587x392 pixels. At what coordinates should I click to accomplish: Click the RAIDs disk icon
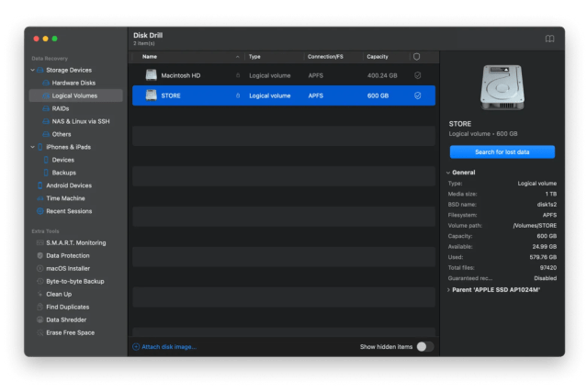pyautogui.click(x=46, y=108)
